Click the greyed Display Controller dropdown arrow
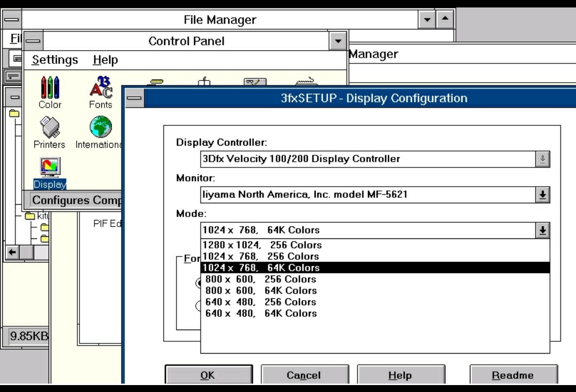Screen dimensions: 576x392 click(542, 159)
